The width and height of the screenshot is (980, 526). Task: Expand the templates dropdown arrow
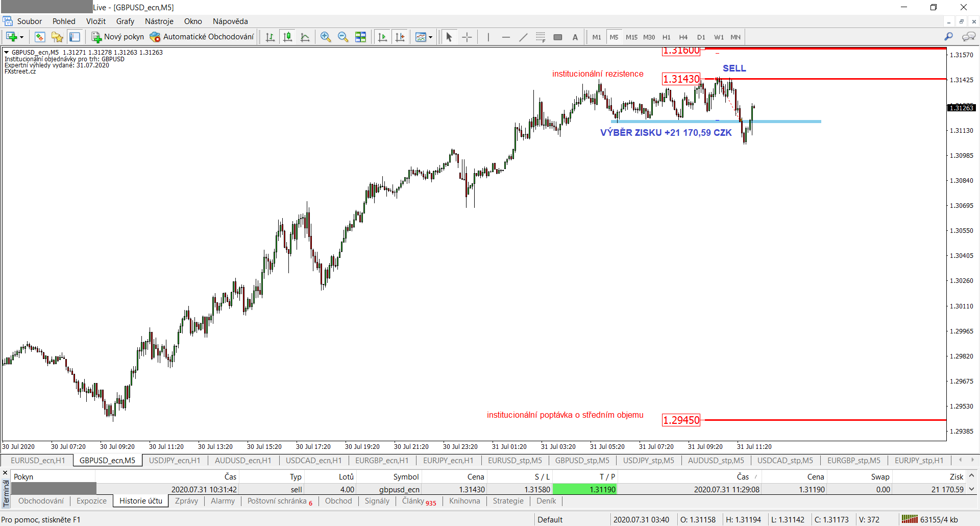click(x=430, y=37)
